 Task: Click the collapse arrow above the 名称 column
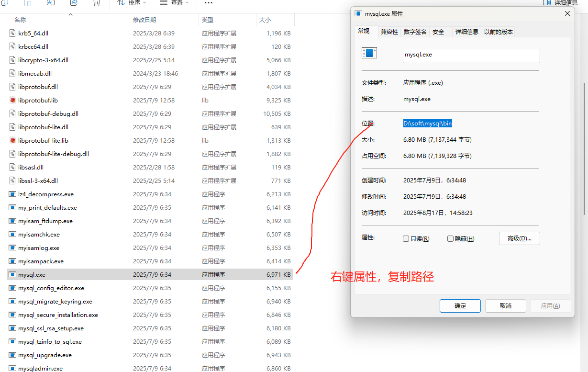click(70, 15)
